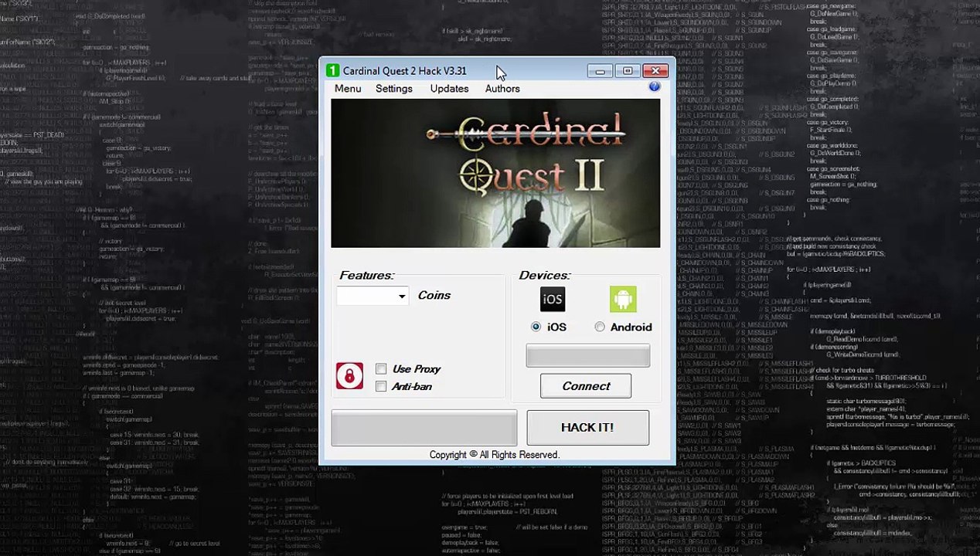Click the red padlock icon
The width and height of the screenshot is (980, 556).
[349, 376]
